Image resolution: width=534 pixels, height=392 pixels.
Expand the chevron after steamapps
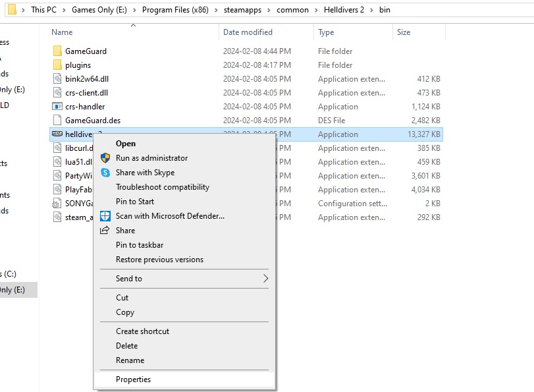269,11
